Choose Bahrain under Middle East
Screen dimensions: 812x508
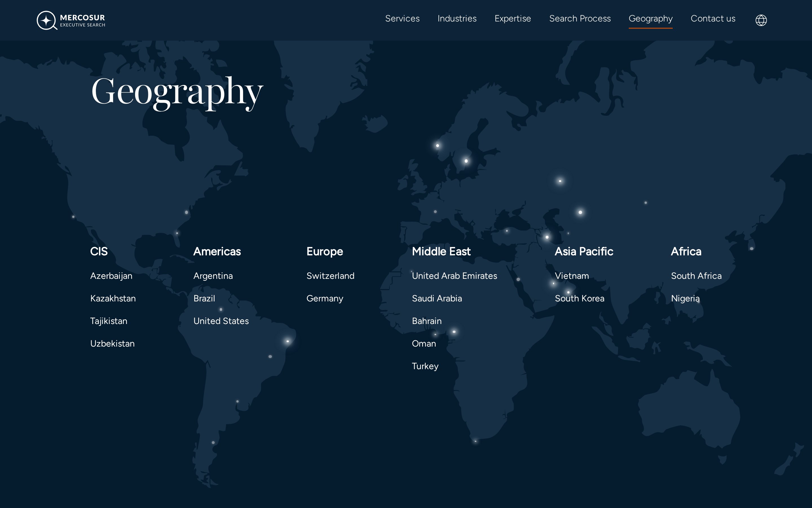(x=427, y=321)
